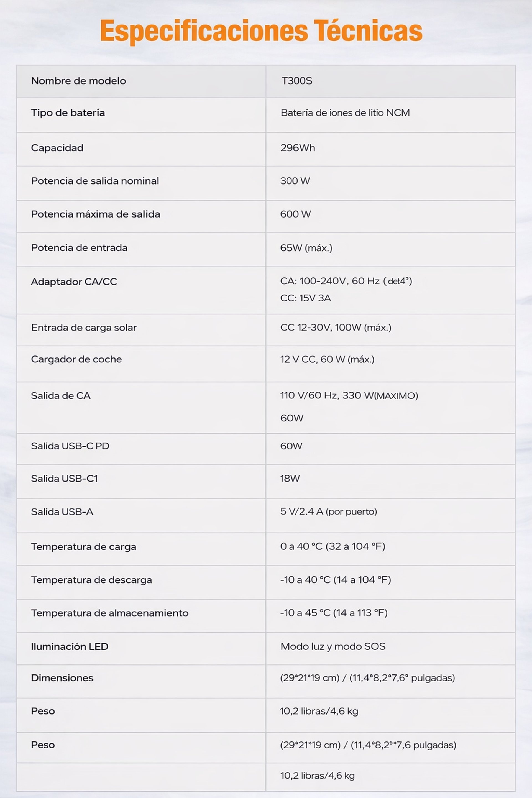Click the 296Wh capacity value
532x798 pixels.
(x=298, y=148)
